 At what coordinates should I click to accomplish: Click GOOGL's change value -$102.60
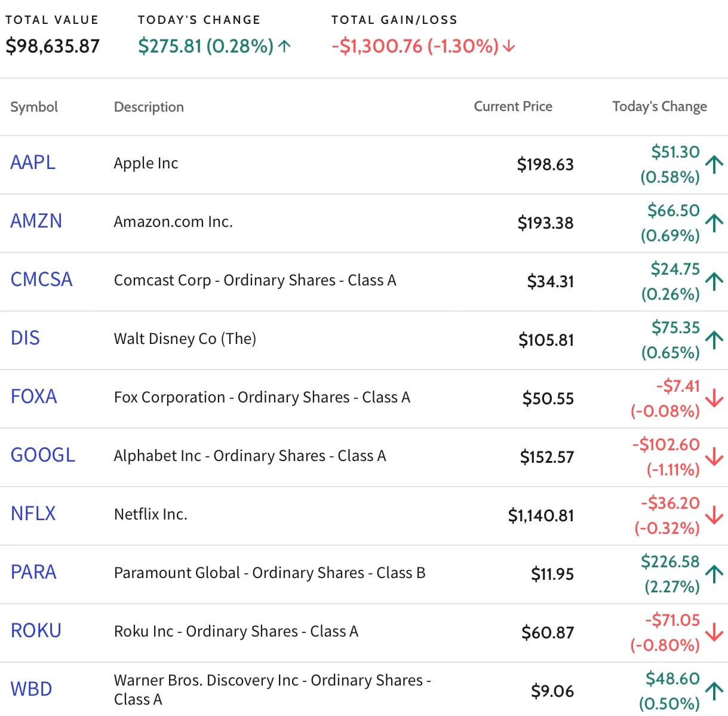(666, 444)
